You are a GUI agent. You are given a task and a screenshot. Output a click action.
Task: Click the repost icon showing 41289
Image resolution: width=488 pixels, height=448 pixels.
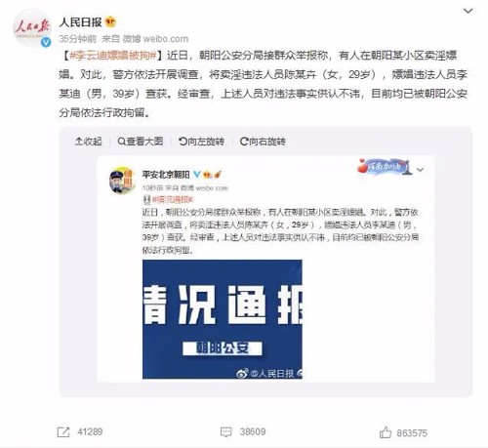[x=63, y=432]
